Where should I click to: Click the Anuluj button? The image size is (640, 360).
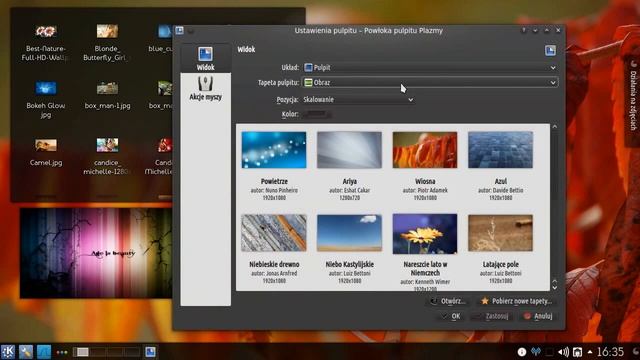[x=538, y=316]
